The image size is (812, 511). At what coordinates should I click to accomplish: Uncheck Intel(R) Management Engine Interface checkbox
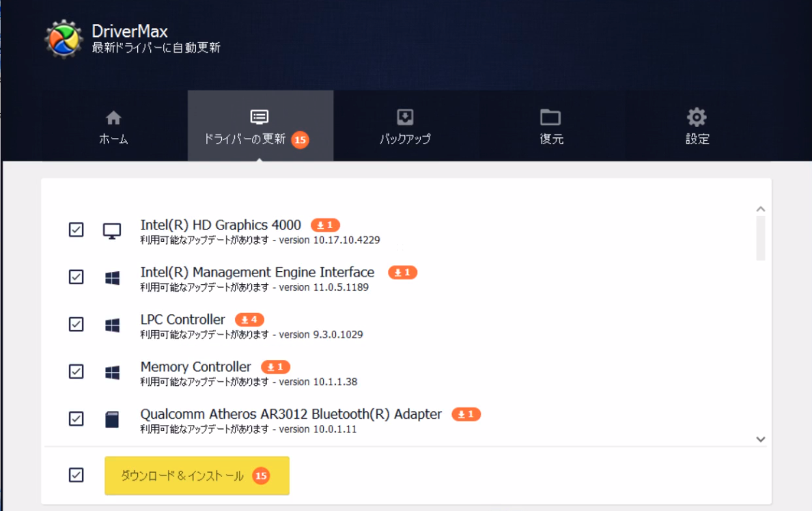coord(76,277)
